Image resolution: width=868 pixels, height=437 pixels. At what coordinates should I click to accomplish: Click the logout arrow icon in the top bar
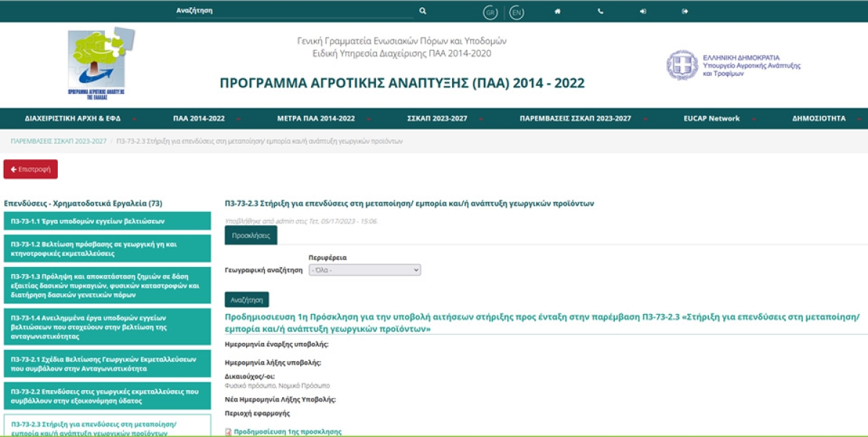(x=685, y=10)
